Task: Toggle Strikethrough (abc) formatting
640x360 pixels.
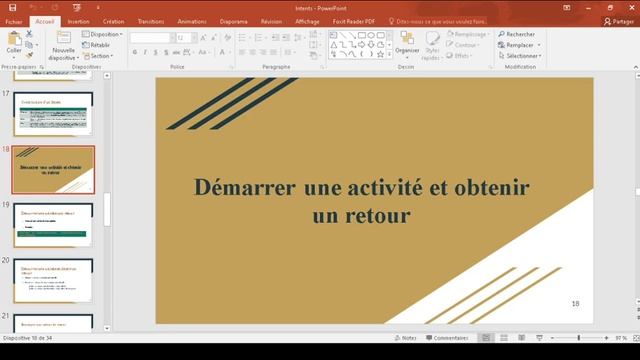Action: 176,52
